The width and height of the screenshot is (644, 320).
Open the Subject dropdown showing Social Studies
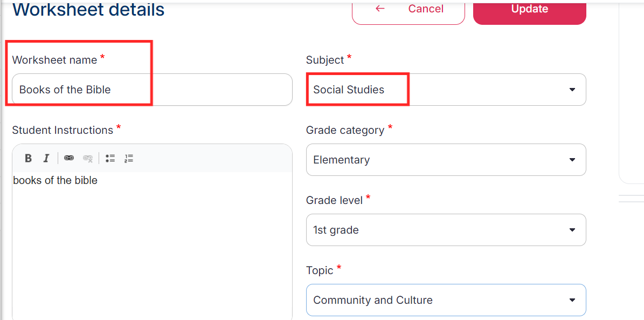[x=446, y=90]
